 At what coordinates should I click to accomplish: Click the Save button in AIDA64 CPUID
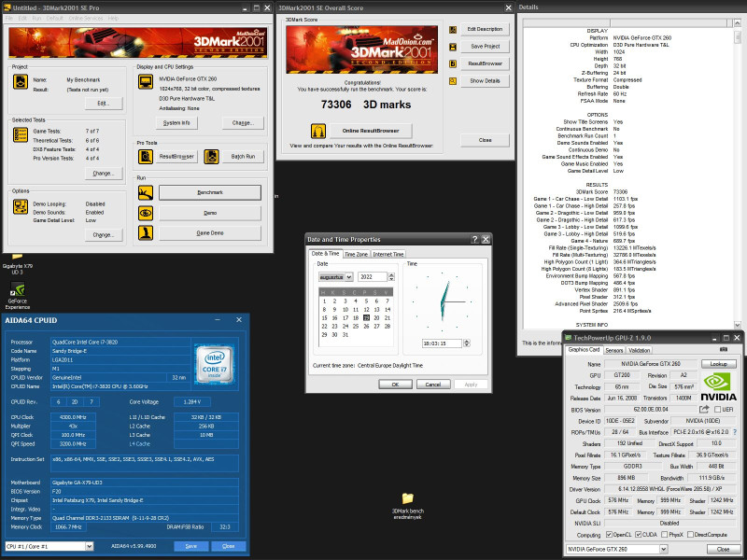tap(191, 546)
